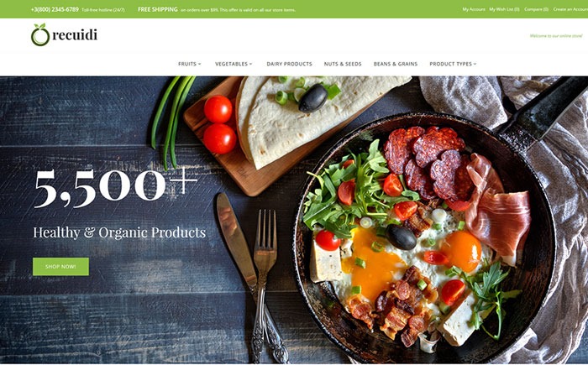Go to Beans & Grains category
The width and height of the screenshot is (588, 365).
pyautogui.click(x=396, y=64)
